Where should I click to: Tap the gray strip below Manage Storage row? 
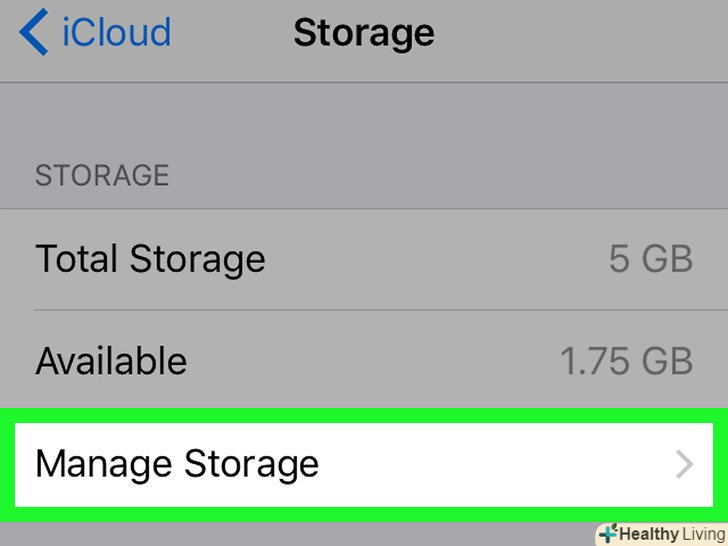(300, 534)
